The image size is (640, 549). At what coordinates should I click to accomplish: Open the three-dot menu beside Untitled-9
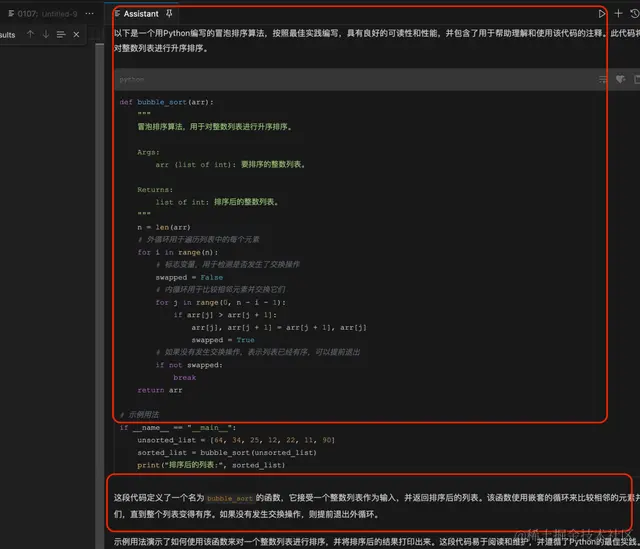click(89, 13)
